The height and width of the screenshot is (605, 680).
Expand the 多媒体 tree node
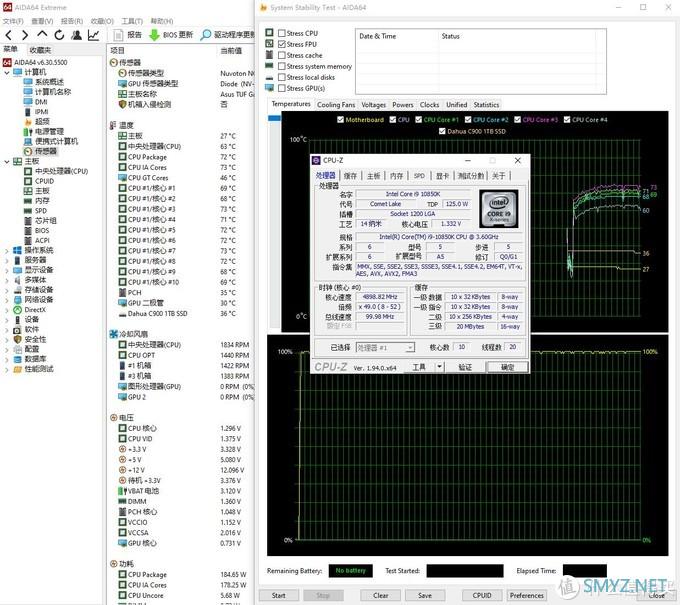(7, 280)
